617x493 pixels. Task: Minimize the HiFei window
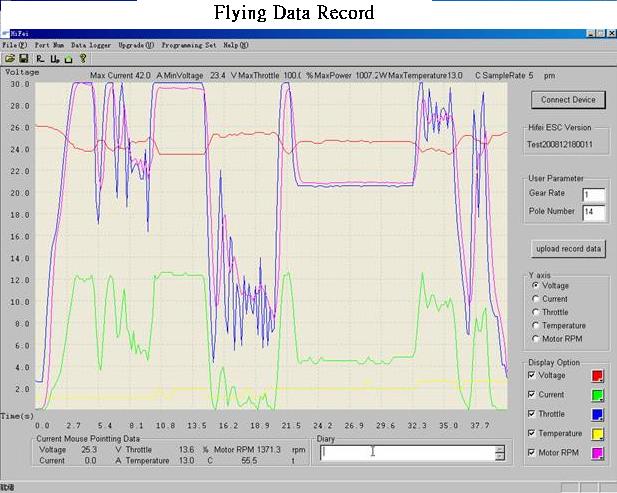coord(591,34)
